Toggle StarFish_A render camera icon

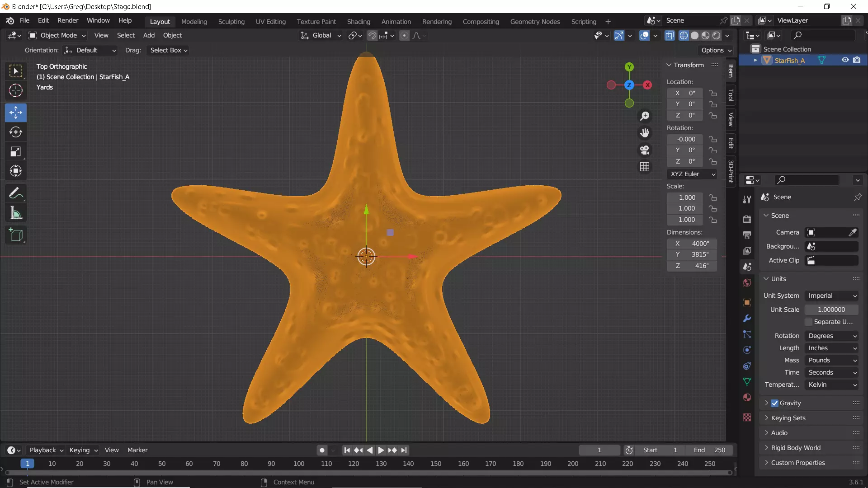[x=857, y=60]
